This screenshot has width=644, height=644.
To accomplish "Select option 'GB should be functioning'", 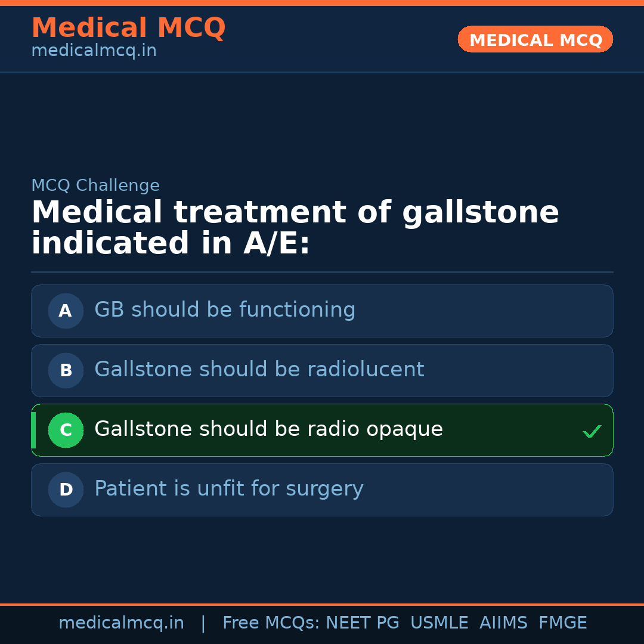I will (x=225, y=310).
